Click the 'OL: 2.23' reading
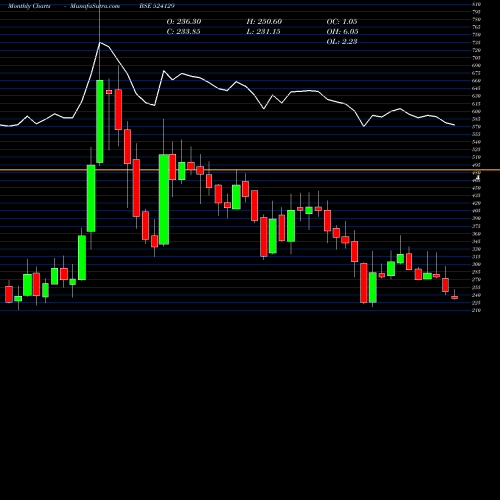Screen dimensions: 500x500 point(342,42)
